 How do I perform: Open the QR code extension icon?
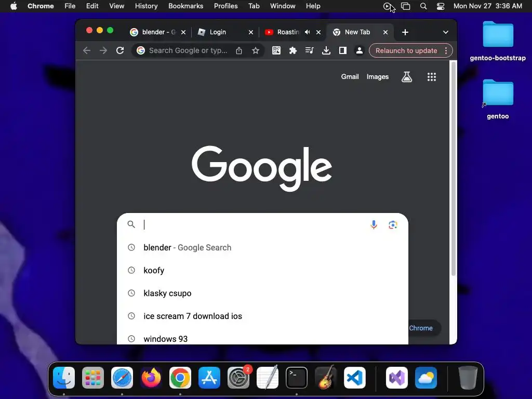point(276,50)
